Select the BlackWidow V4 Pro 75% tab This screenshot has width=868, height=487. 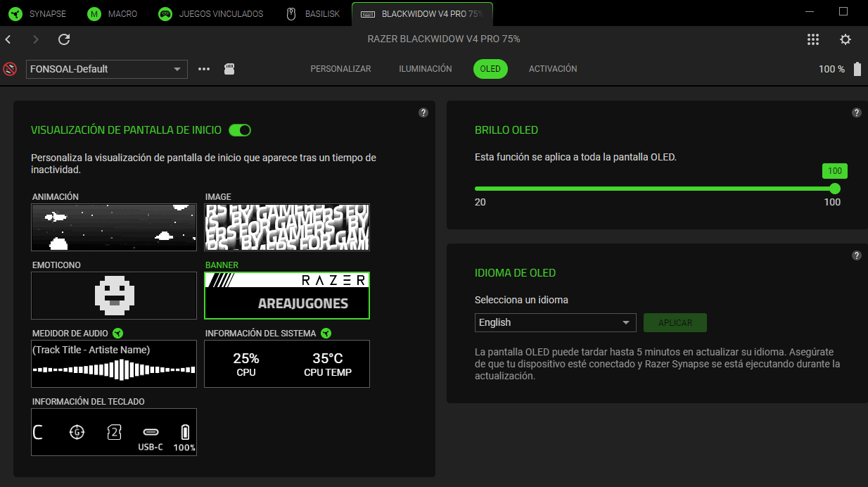422,13
